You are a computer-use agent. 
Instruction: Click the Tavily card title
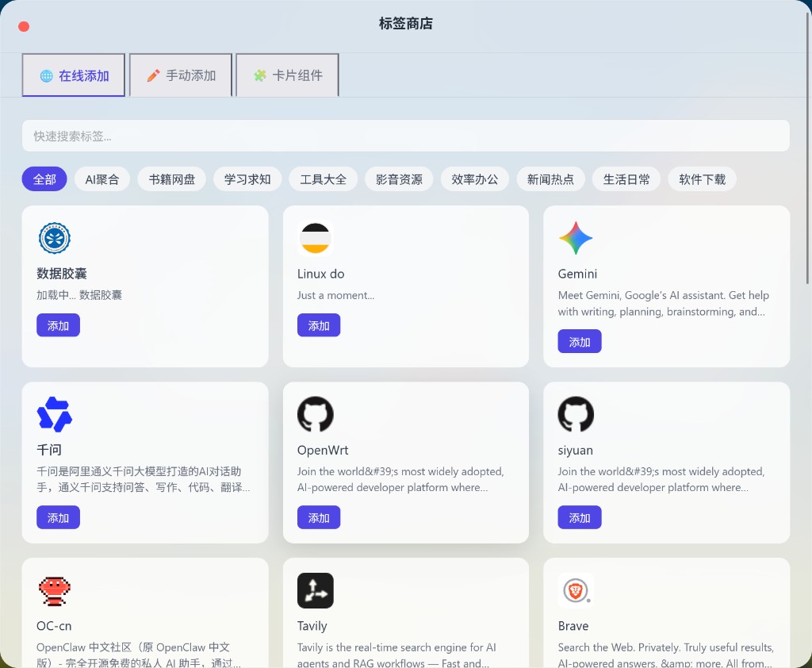(x=312, y=626)
